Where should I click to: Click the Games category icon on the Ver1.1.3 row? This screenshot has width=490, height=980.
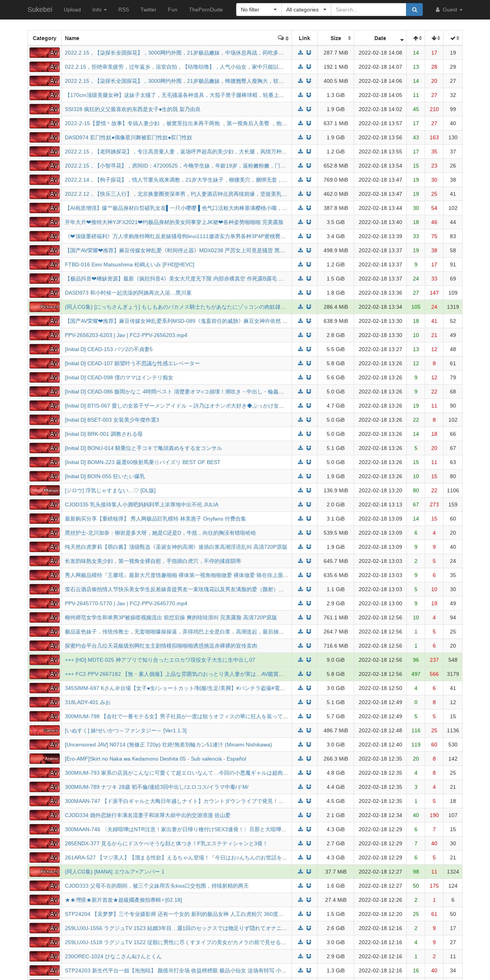click(45, 730)
